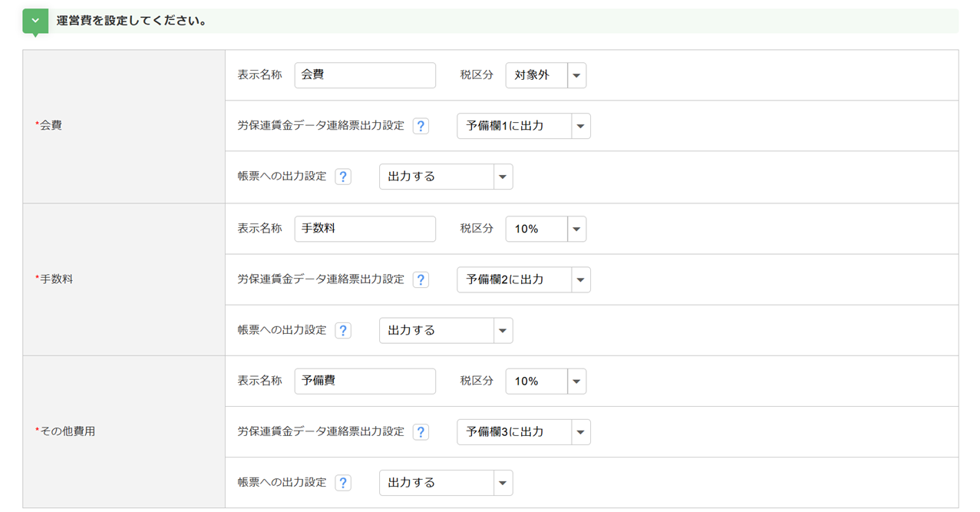Click help icon for 会費 帳票への出力設定
Screen dimensions: 980x512
click(343, 177)
